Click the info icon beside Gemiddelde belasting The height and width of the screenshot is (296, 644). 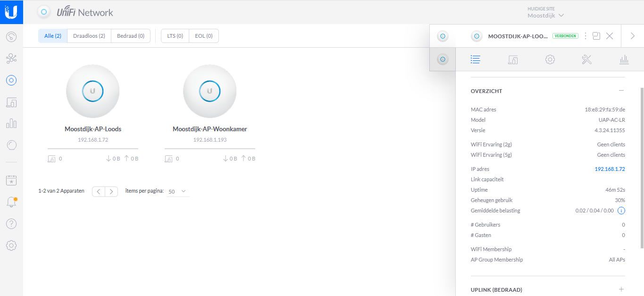621,211
